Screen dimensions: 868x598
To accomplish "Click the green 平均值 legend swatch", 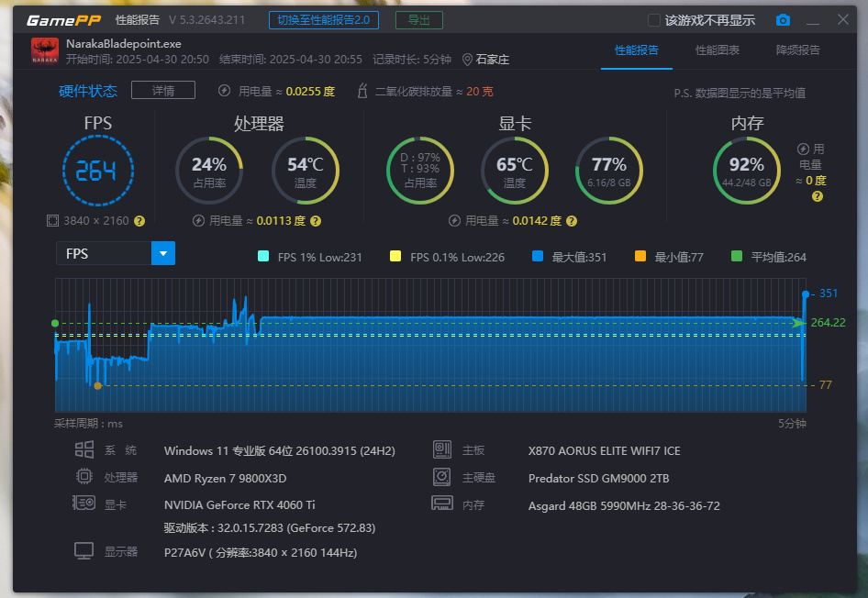I will (x=737, y=256).
